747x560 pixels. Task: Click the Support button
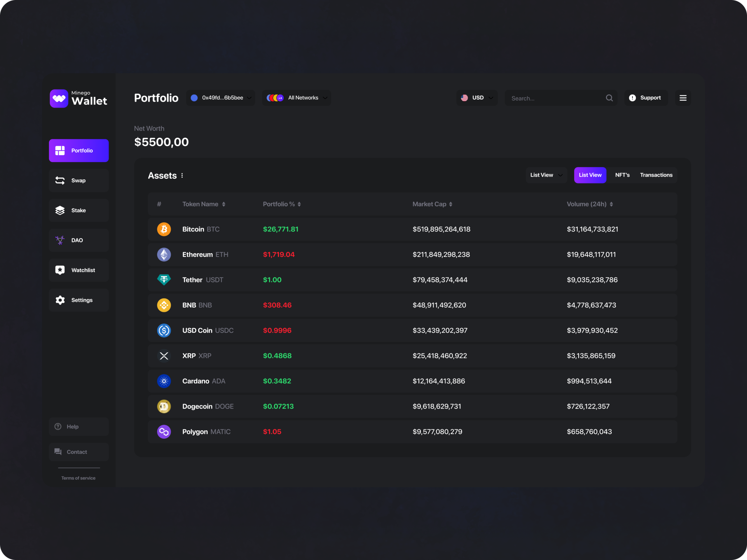click(x=646, y=98)
